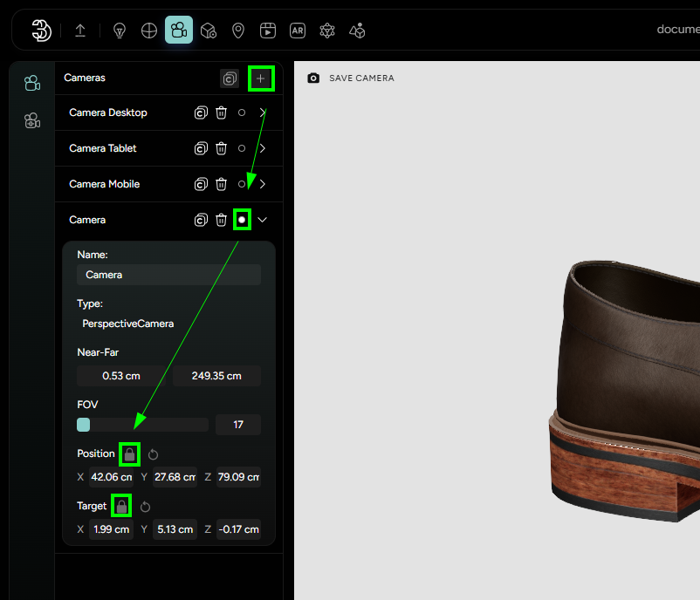Click the trash icon for Camera Mobile
Image resolution: width=700 pixels, height=600 pixels.
pos(222,184)
